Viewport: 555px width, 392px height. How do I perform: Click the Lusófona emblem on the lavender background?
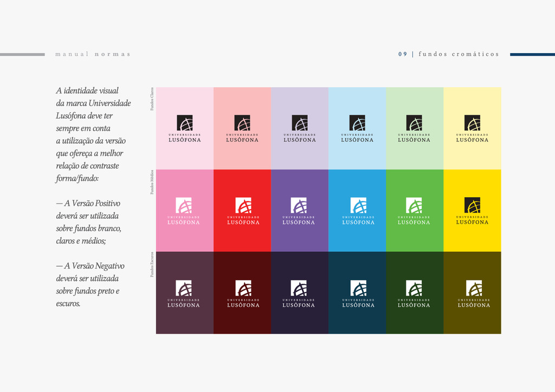coord(300,123)
